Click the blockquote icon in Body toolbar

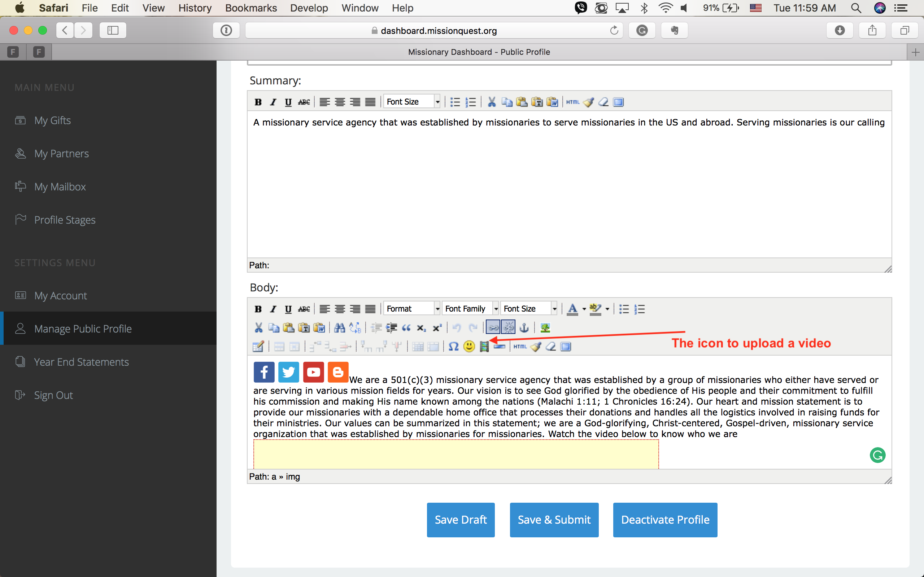[x=406, y=328]
